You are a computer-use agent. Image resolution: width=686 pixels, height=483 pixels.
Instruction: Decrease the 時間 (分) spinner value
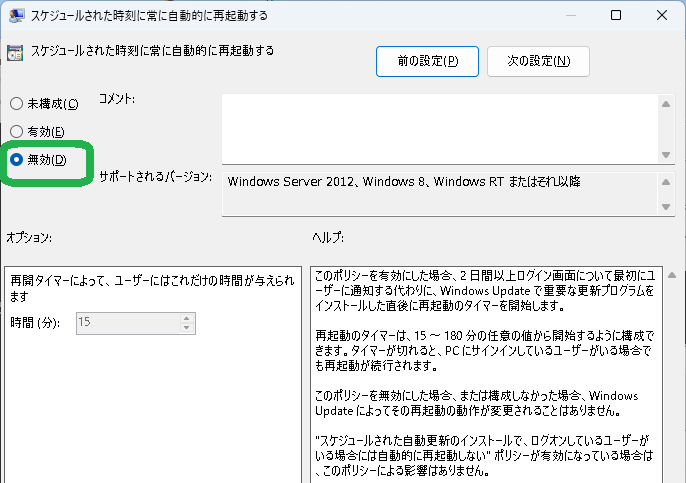[x=186, y=328]
